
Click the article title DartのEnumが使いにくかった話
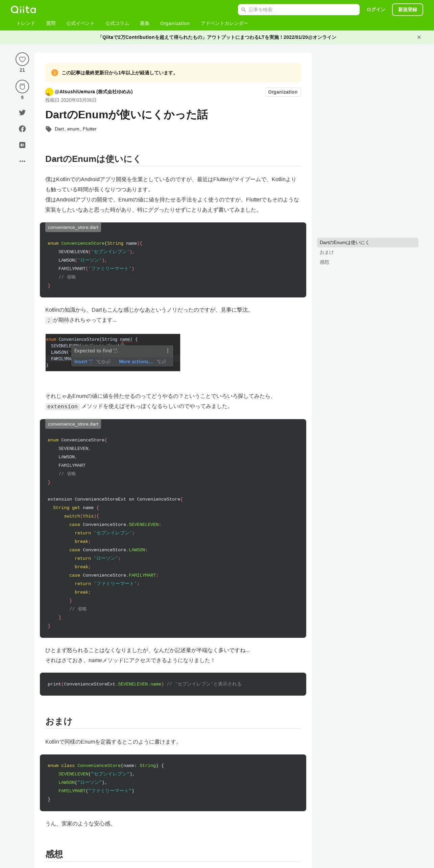(x=127, y=115)
